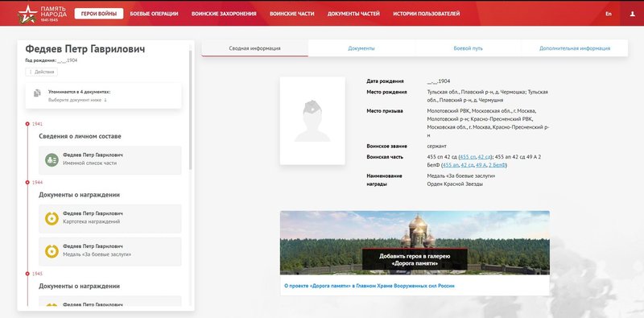Screen dimensions: 644x318
Task: Click the documents icon in mentions box
Action: tap(37, 93)
